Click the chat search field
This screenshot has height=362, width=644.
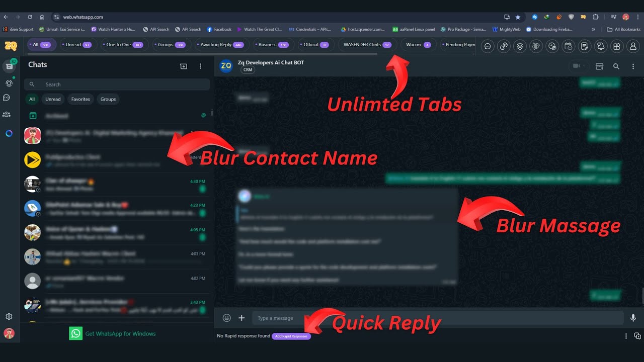tap(117, 84)
